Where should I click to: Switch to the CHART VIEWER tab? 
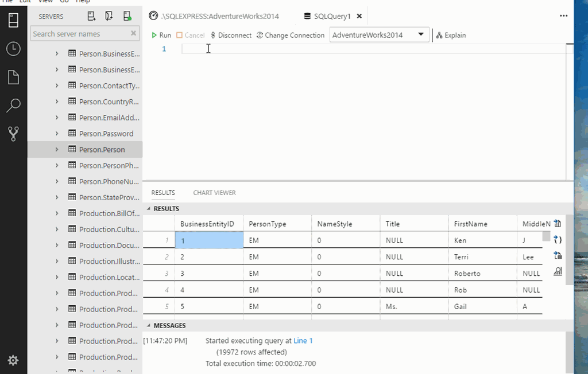tap(215, 193)
